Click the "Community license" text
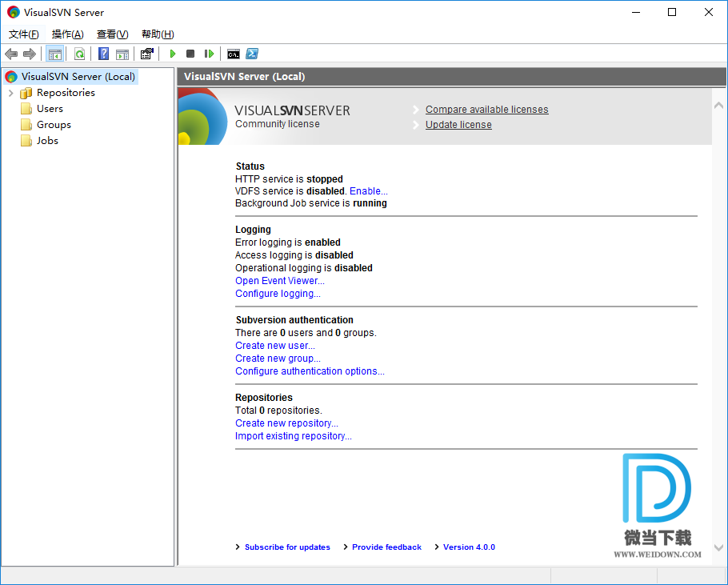Screen dimensions: 728x585 (277, 124)
